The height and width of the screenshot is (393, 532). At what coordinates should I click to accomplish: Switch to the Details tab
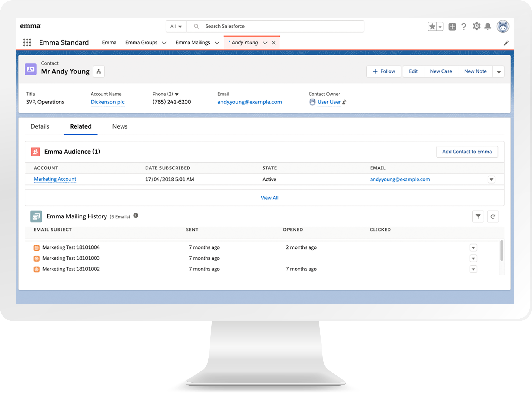(x=40, y=126)
